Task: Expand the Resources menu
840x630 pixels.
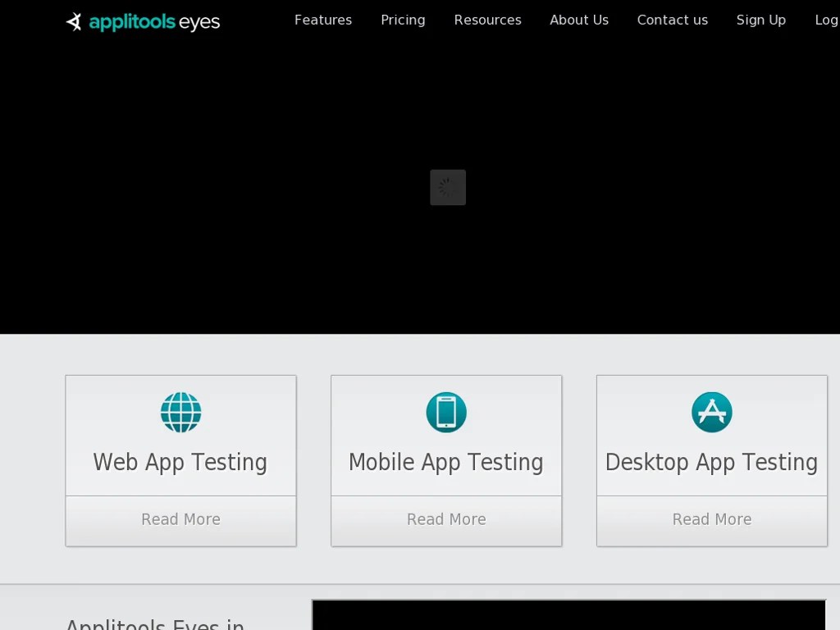Action: tap(487, 20)
